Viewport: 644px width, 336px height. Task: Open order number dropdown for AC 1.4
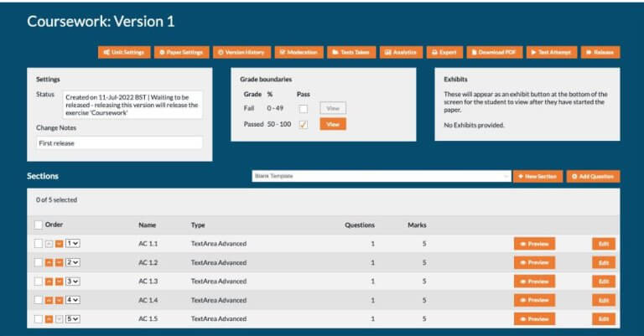point(73,300)
